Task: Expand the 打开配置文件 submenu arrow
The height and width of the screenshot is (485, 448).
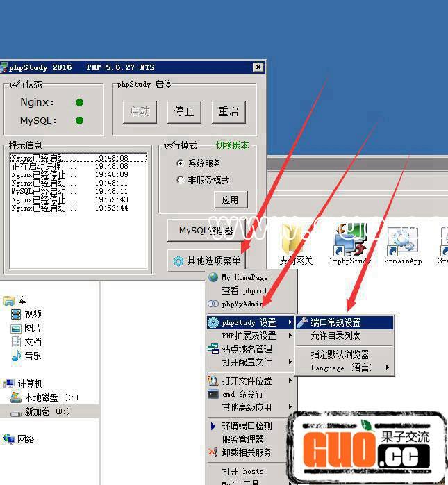Action: pyautogui.click(x=290, y=361)
